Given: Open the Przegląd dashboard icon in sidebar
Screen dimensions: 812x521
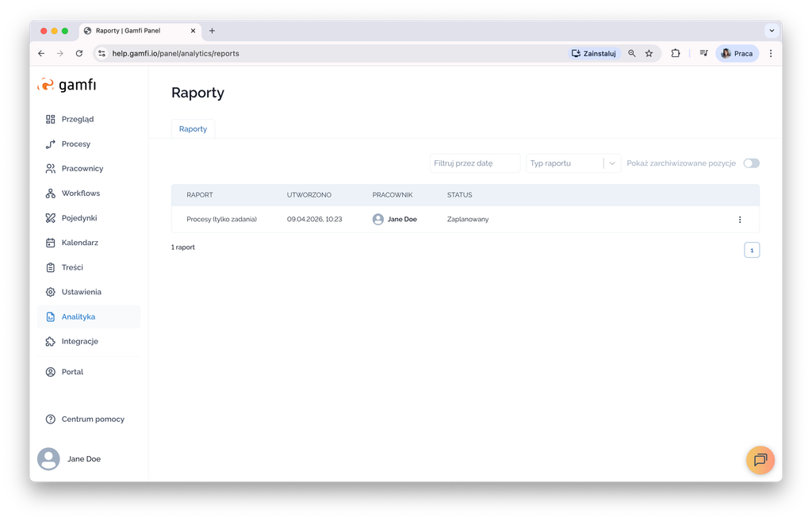Looking at the screenshot, I should coord(51,120).
